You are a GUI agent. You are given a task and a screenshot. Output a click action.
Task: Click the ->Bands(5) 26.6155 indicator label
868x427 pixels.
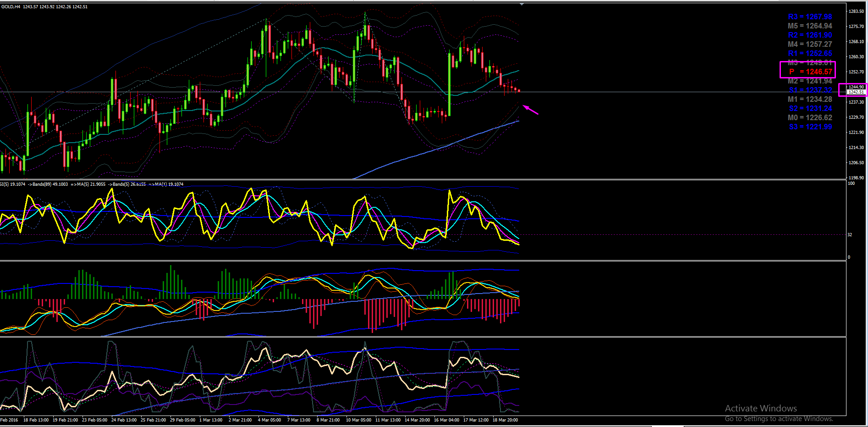127,184
